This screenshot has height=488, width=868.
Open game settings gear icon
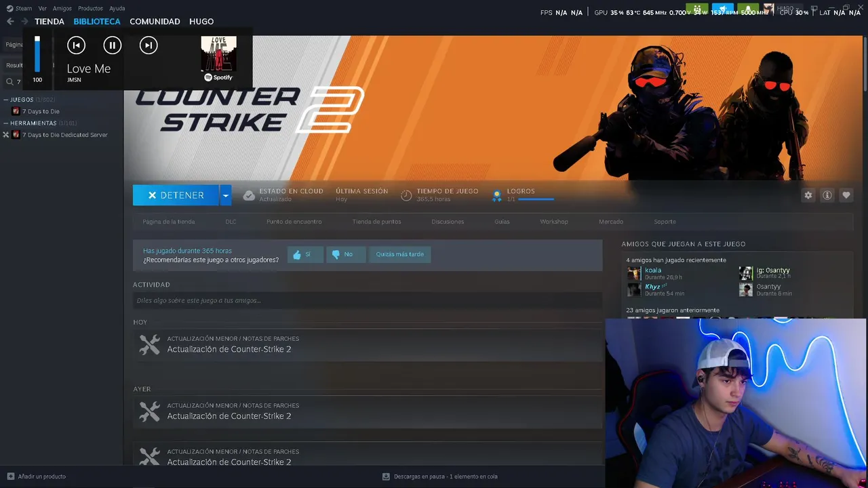(808, 195)
